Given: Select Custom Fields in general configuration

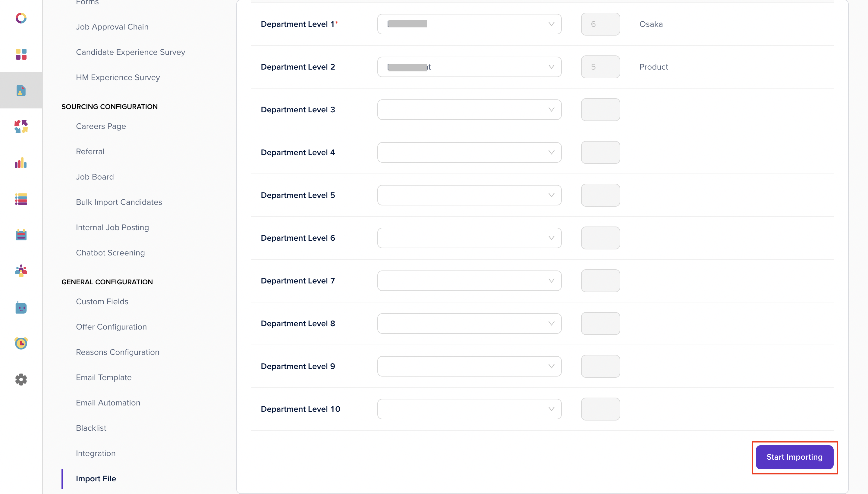Looking at the screenshot, I should click(102, 302).
